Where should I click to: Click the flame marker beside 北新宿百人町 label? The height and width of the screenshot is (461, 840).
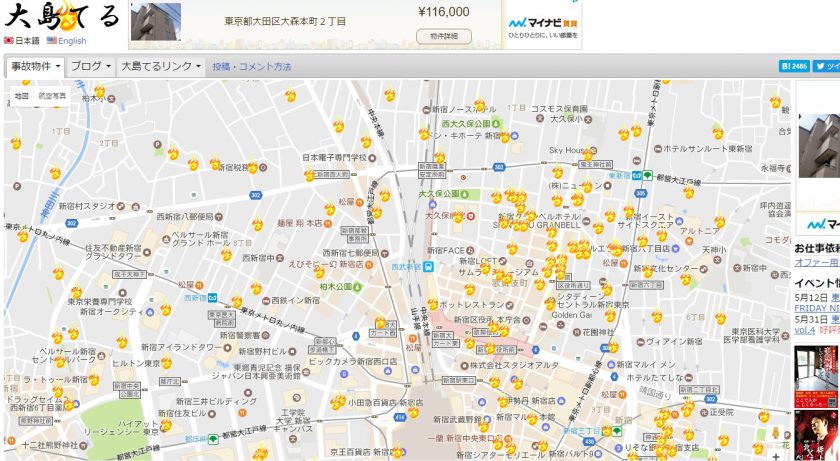coord(309,175)
